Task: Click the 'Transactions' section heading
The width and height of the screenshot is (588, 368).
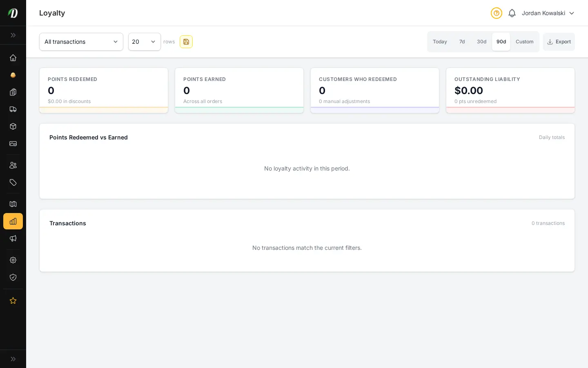Action: click(68, 223)
